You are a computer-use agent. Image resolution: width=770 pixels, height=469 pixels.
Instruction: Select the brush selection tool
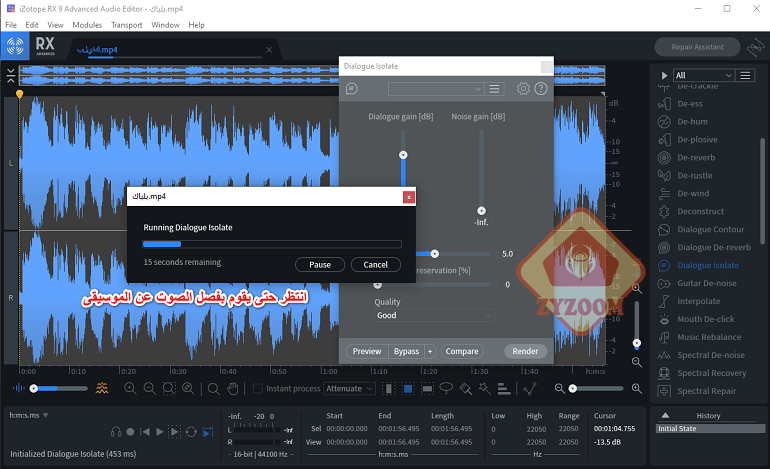coord(466,388)
